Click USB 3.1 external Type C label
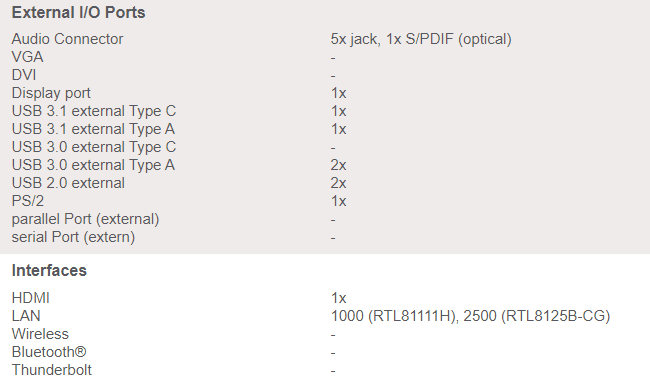650x385 pixels. click(x=94, y=111)
